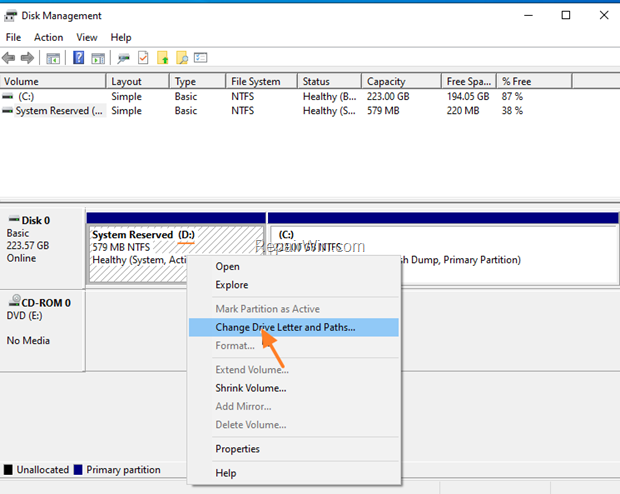
Task: Click the list settings toolbar icon
Action: pos(200,58)
